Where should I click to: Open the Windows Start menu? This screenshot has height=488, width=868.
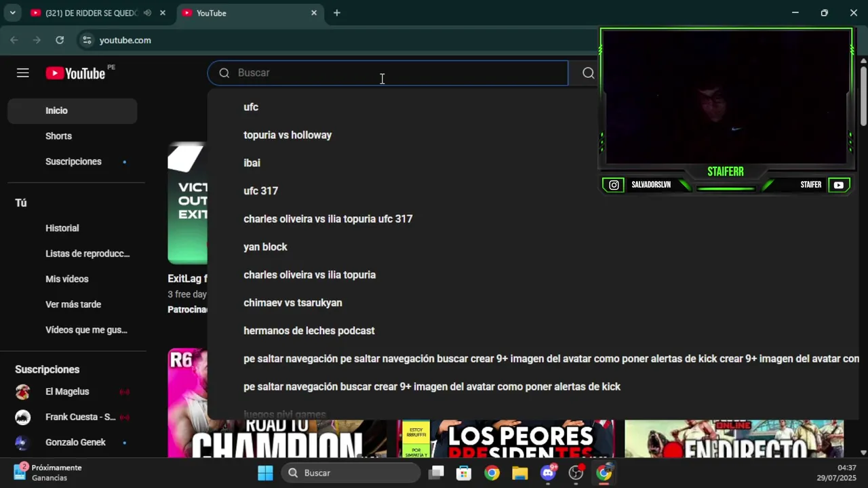pos(265,473)
